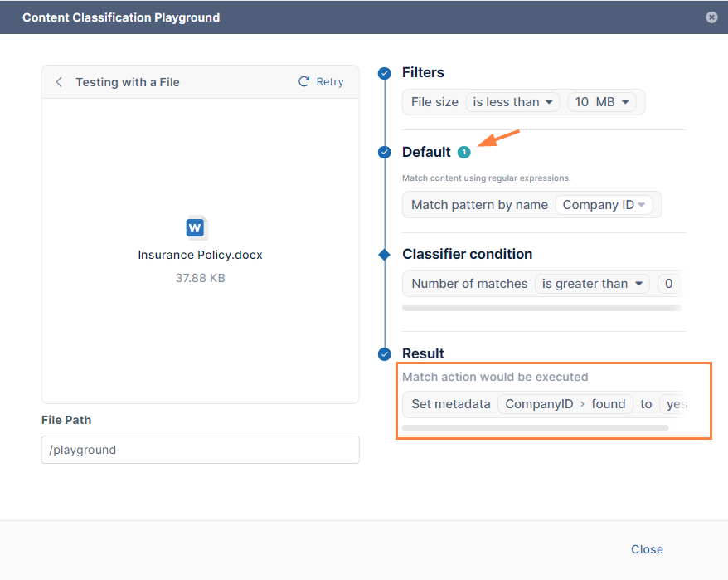Click the back chevron beside Testing with a File

59,82
